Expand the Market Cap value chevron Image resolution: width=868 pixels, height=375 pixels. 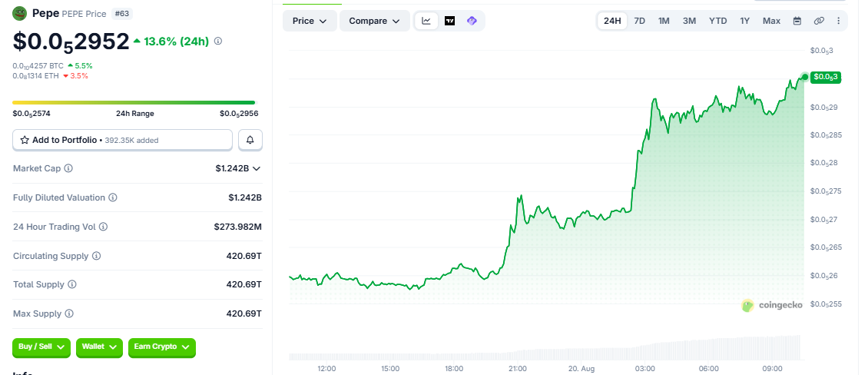pos(257,168)
